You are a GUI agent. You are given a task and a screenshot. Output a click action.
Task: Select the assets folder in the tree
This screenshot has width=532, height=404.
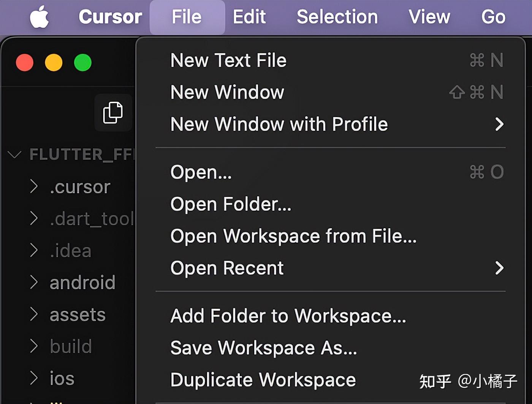(x=77, y=314)
